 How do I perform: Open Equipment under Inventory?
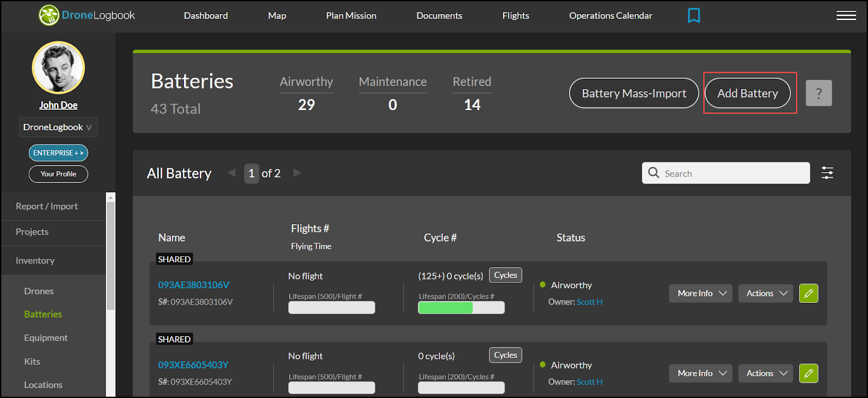pos(46,338)
